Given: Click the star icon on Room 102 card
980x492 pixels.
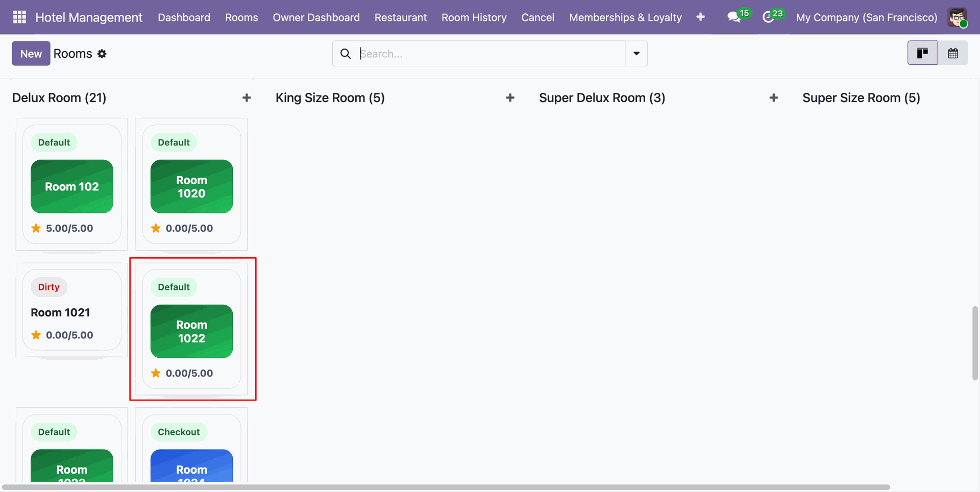Looking at the screenshot, I should point(36,228).
